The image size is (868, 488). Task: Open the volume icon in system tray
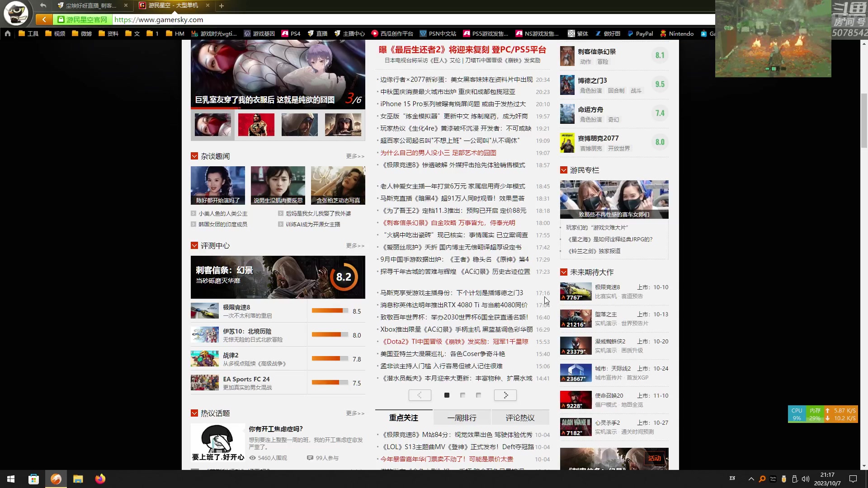(x=805, y=479)
